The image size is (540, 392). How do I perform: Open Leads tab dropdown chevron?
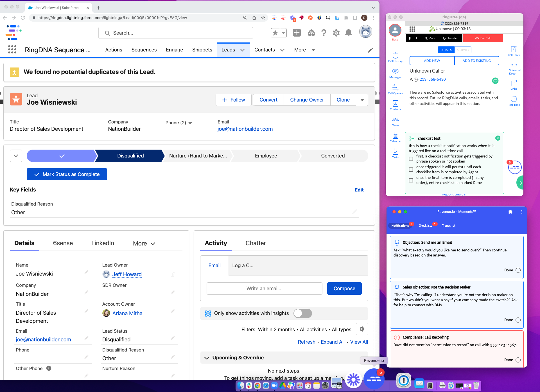[x=242, y=50]
